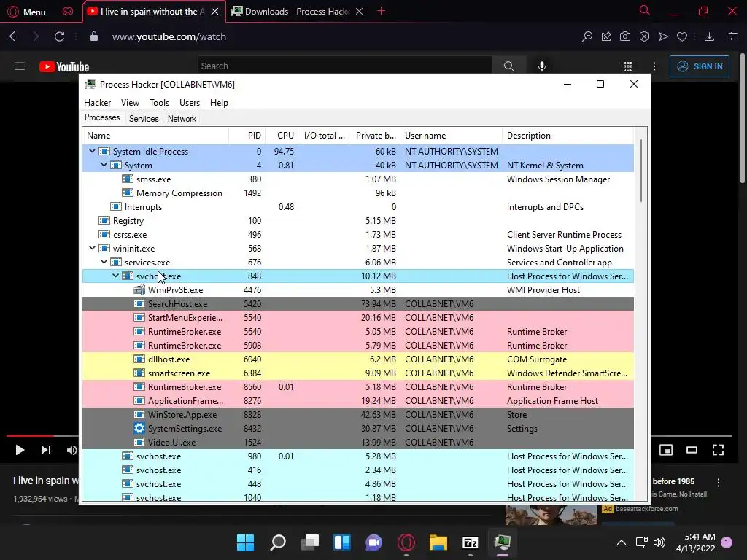Switch YouTube to theater mode
Viewport: 747px width, 560px height.
[692, 450]
